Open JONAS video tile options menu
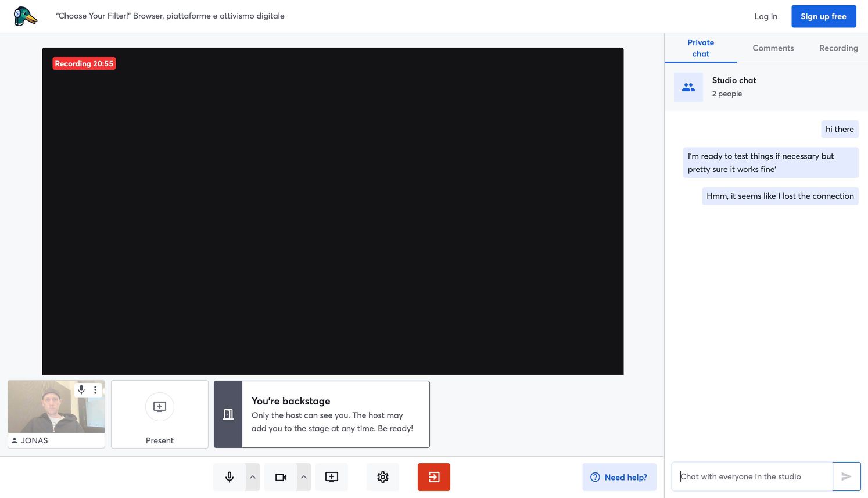The height and width of the screenshot is (498, 868). pos(95,390)
